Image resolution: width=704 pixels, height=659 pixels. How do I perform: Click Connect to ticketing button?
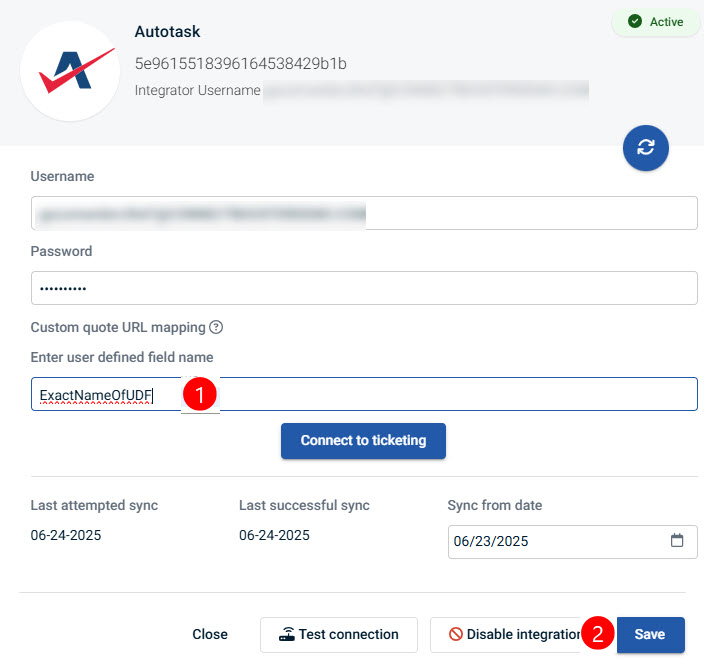pyautogui.click(x=363, y=441)
